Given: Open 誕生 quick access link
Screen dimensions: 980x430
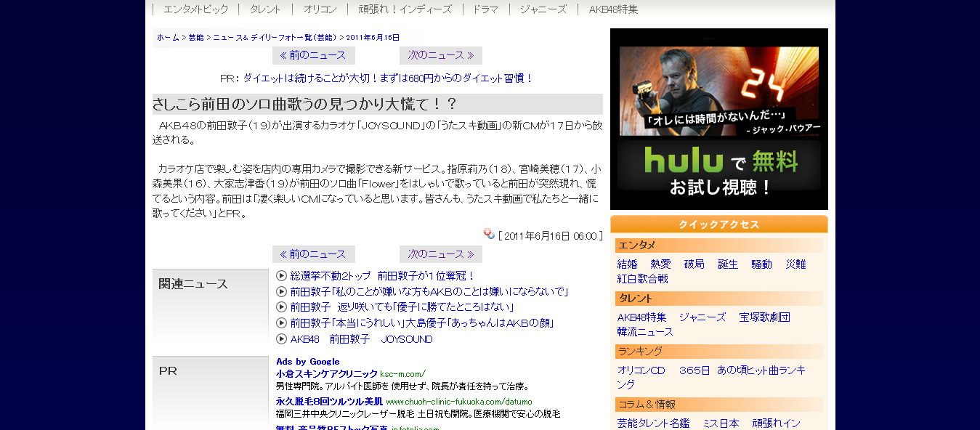Looking at the screenshot, I should point(728,264).
